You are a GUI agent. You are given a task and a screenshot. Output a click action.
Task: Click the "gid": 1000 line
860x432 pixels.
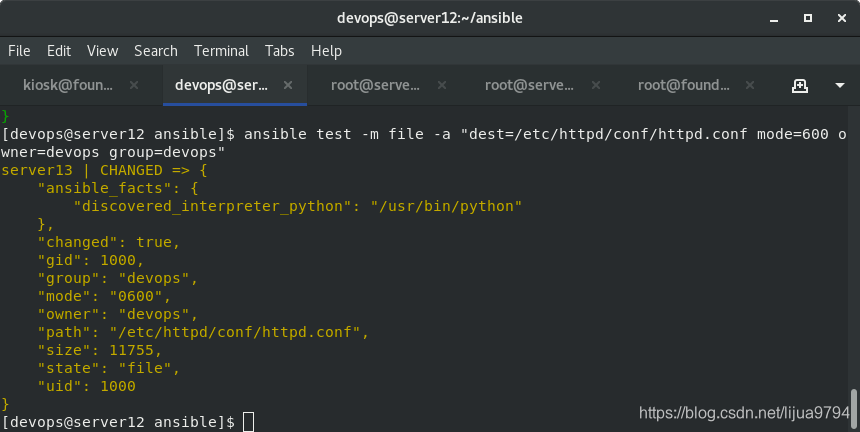(x=90, y=260)
